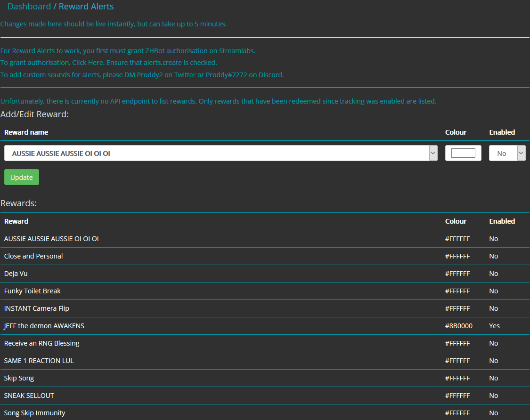Viewport: 530px width, 420px height.
Task: Select the SAME 1 REACTION LUL reward
Action: pos(39,361)
